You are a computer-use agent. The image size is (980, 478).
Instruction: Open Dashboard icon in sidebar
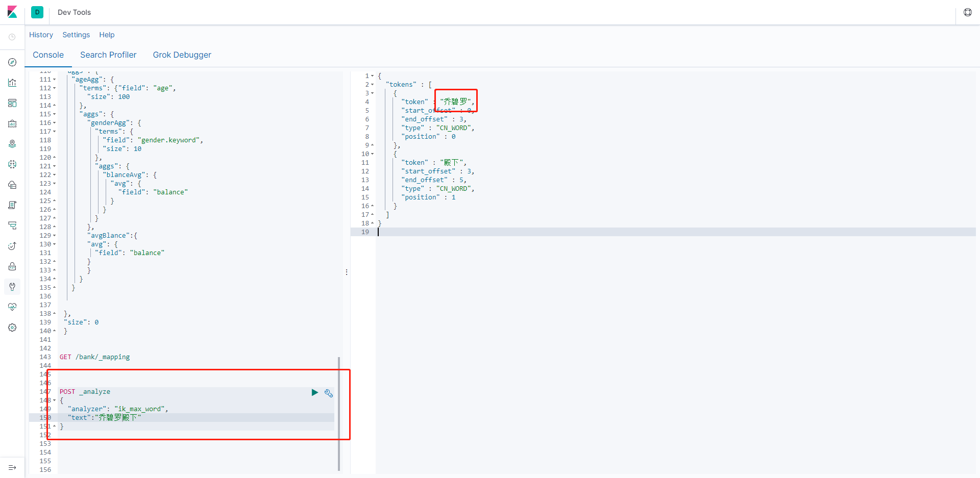pyautogui.click(x=12, y=103)
